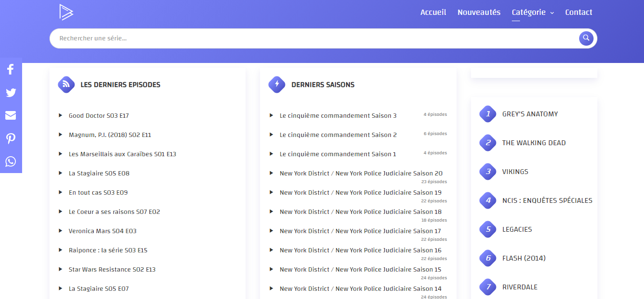
Task: Share page on Pinterest
Action: point(11,138)
